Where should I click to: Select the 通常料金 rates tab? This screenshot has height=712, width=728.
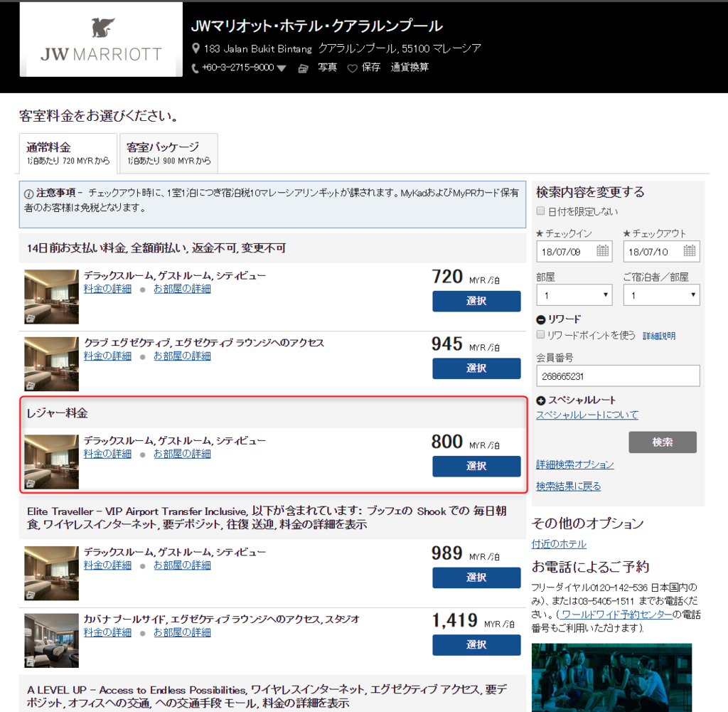tap(68, 153)
